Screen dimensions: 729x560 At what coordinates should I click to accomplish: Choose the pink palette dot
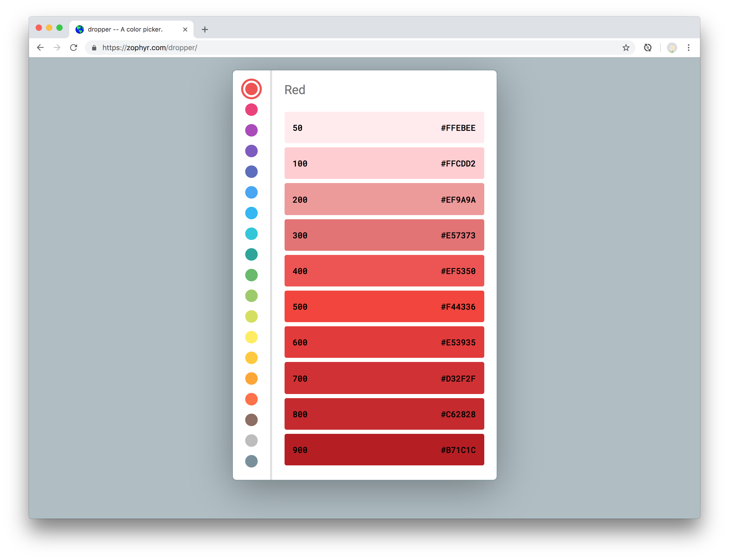click(251, 110)
